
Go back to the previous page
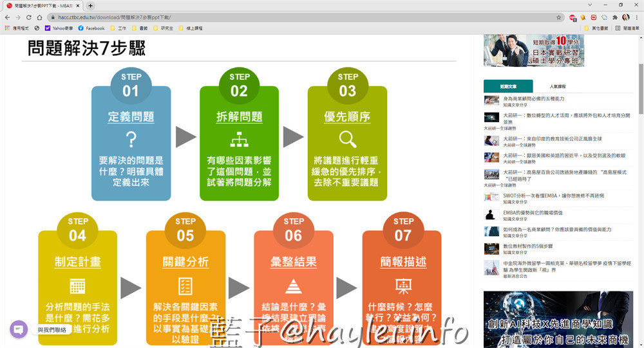tap(7, 17)
